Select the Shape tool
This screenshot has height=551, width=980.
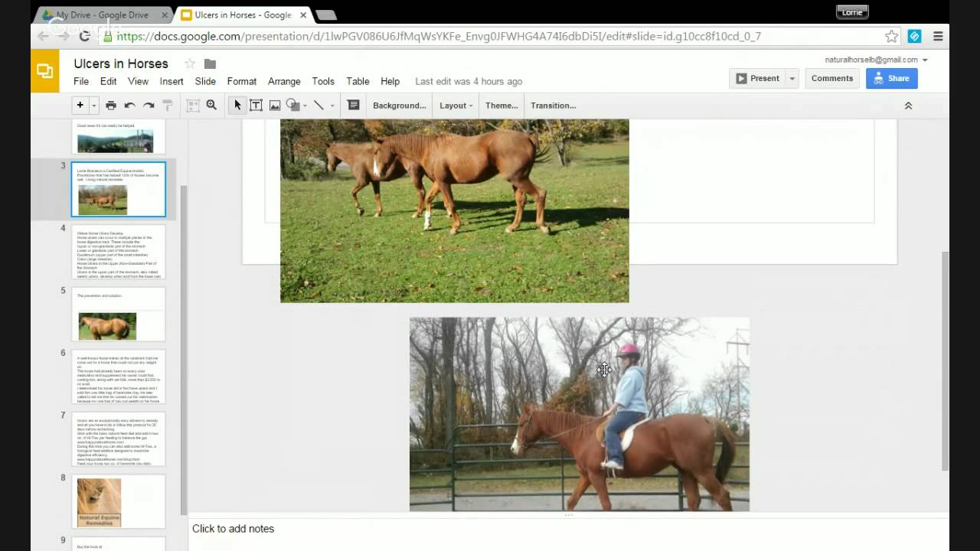[292, 106]
